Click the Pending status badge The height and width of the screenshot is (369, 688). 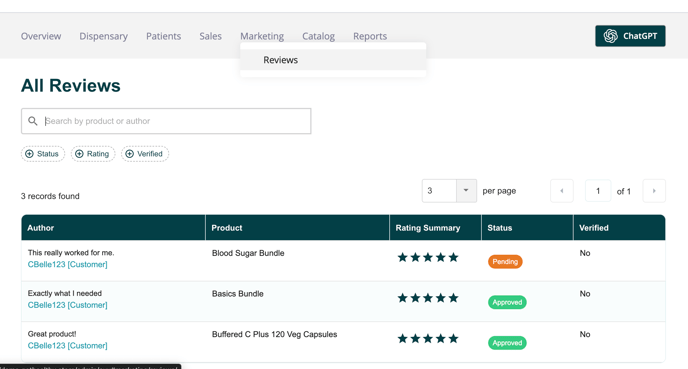pyautogui.click(x=505, y=262)
